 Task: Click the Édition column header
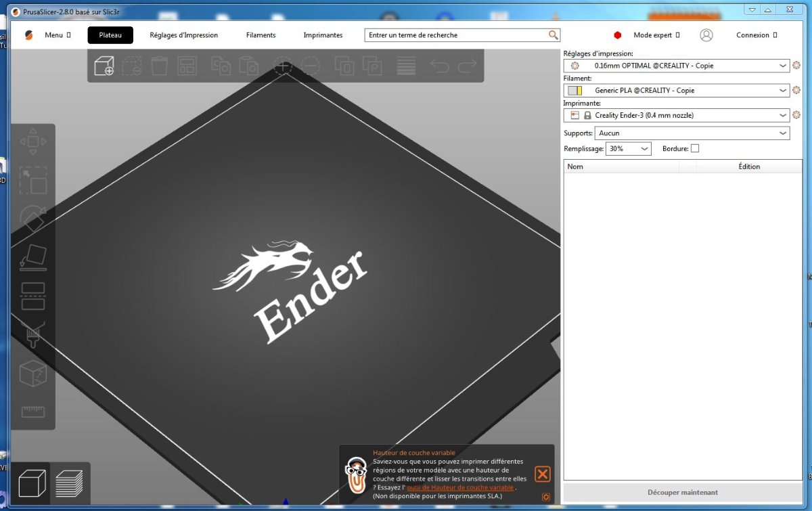pyautogui.click(x=749, y=166)
